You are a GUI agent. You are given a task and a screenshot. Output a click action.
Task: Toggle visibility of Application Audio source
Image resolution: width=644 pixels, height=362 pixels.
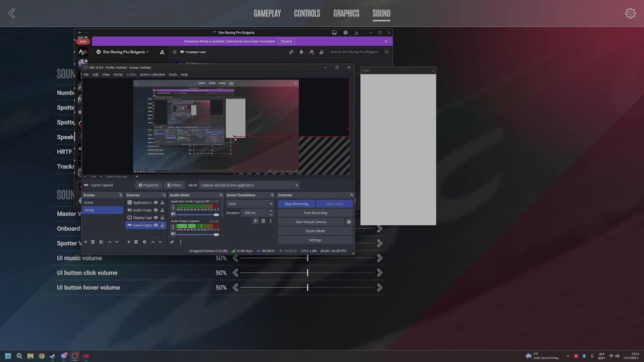(156, 203)
